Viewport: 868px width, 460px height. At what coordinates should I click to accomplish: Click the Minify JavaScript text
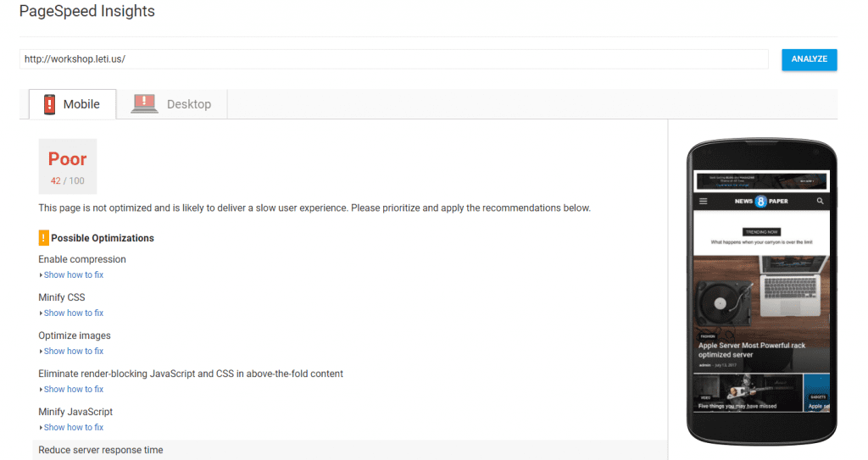coord(75,412)
